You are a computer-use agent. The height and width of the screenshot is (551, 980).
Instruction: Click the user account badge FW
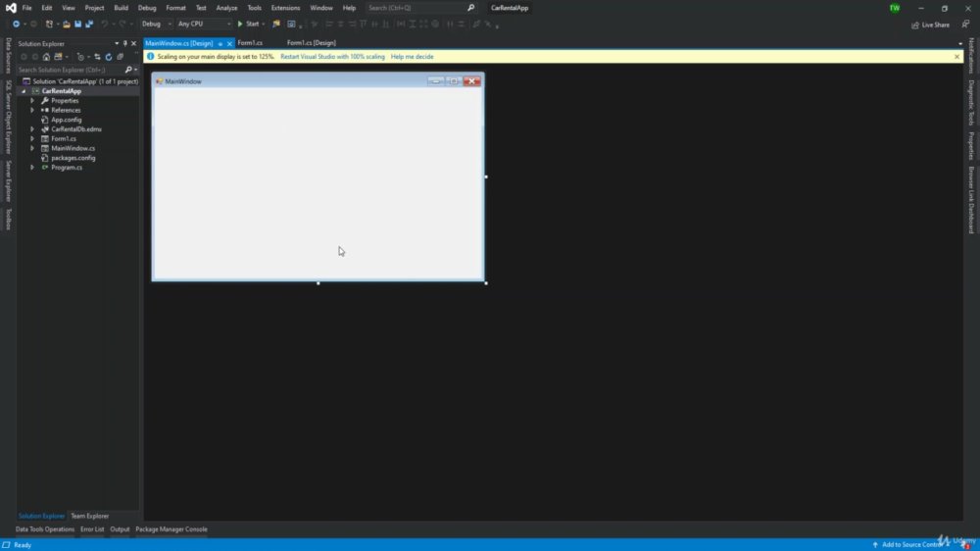[x=895, y=8]
